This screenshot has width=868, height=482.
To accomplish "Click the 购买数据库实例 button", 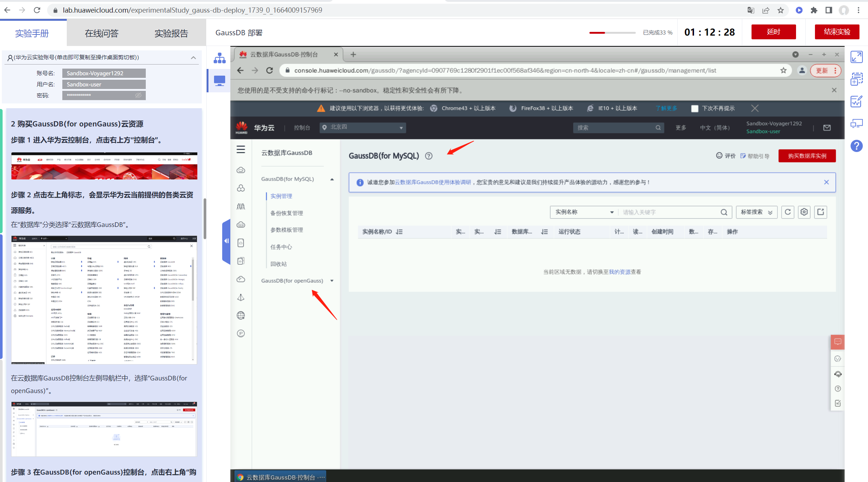I will click(x=807, y=156).
